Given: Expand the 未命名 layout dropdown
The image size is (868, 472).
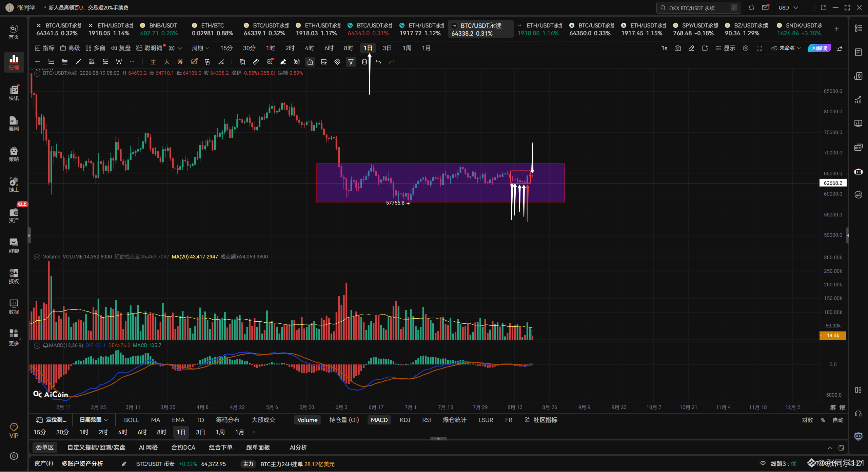Looking at the screenshot, I should [786, 48].
